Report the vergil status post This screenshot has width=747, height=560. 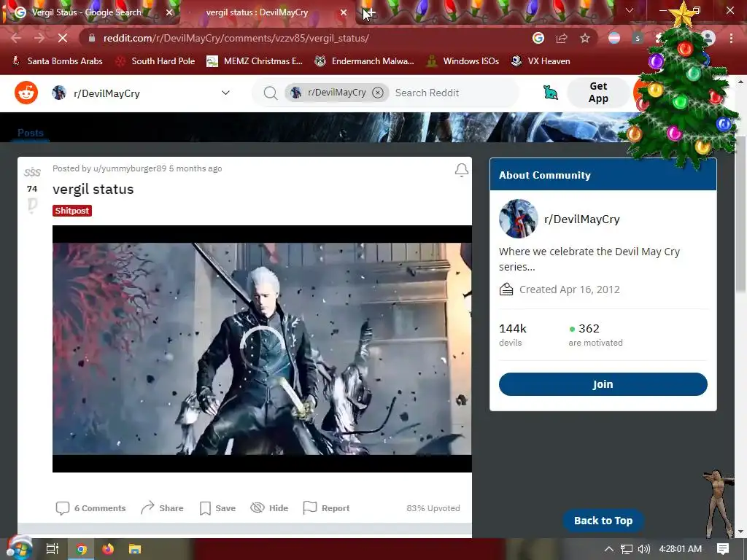pos(326,508)
